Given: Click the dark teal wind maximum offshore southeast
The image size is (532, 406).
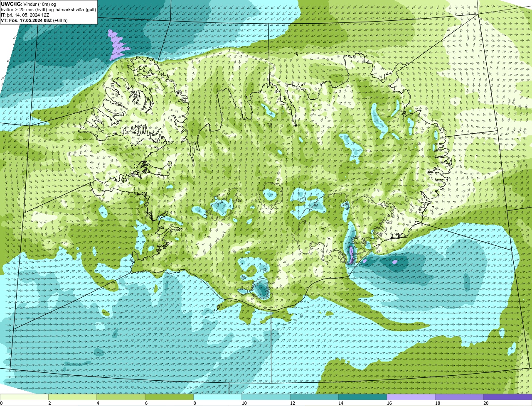Looking at the screenshot, I should (x=394, y=263).
